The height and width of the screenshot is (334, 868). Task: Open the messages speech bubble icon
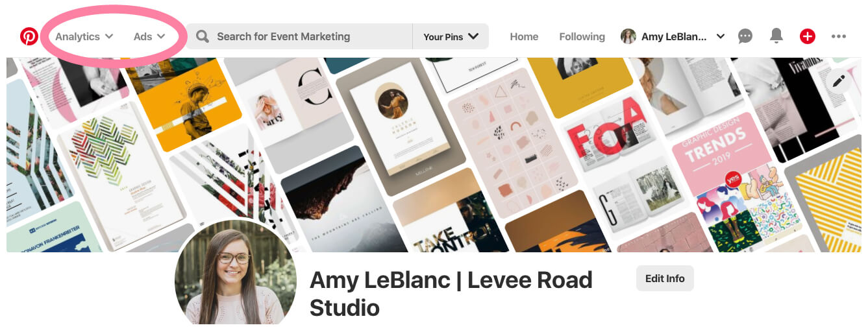click(745, 36)
